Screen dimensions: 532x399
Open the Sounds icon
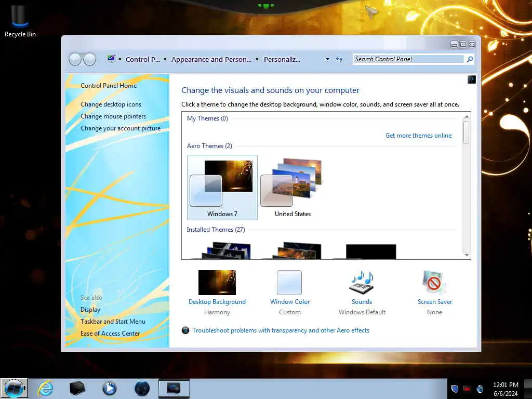[x=362, y=282]
